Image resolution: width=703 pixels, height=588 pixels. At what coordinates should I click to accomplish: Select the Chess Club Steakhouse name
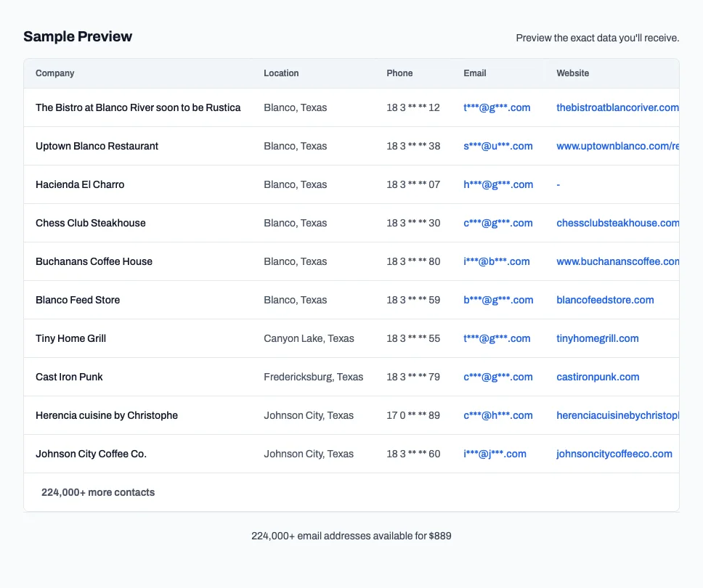(91, 223)
